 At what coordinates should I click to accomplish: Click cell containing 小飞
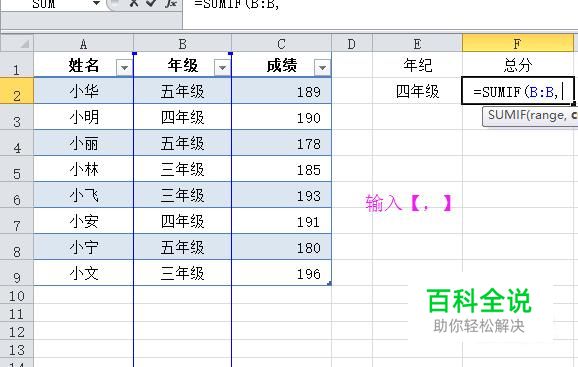(x=84, y=195)
